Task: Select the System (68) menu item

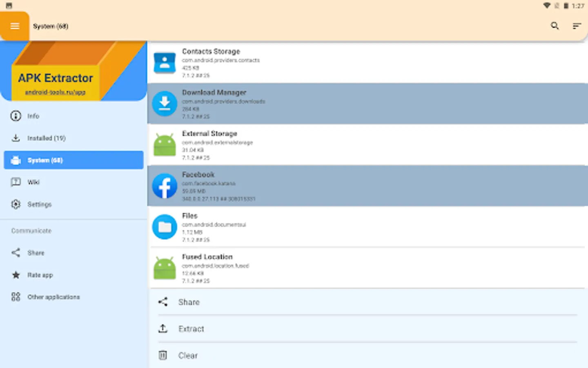Action: click(x=73, y=160)
